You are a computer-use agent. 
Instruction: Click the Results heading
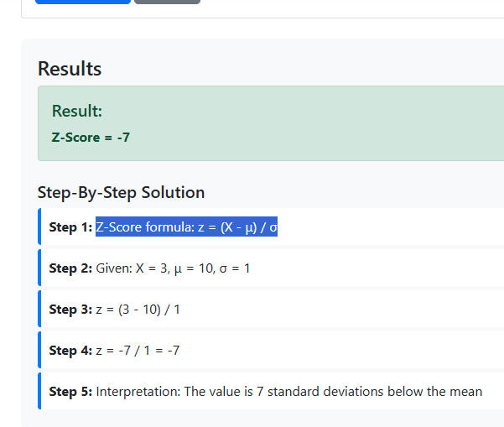(x=70, y=69)
